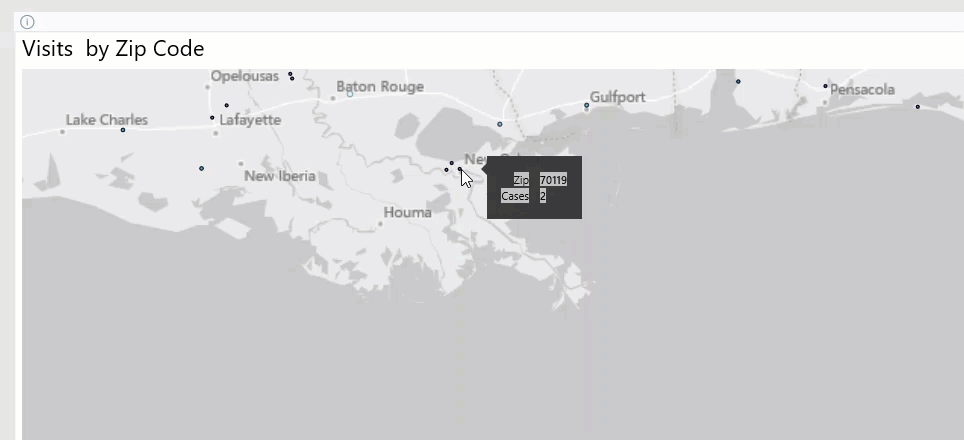Screen dimensions: 964x440
Task: Click the Lafayette city label
Action: [250, 120]
